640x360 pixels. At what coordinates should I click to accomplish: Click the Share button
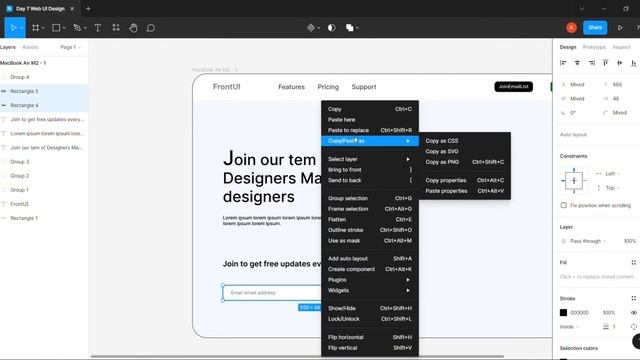[x=595, y=28]
